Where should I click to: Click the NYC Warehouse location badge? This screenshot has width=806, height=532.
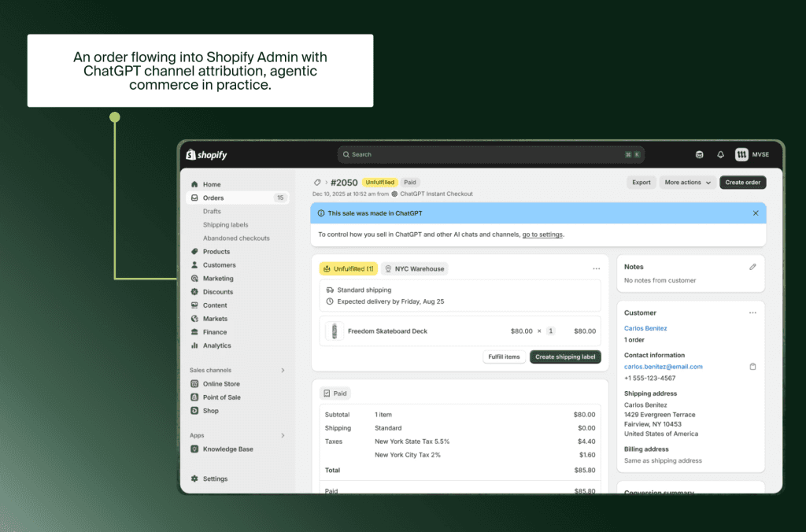[414, 269]
